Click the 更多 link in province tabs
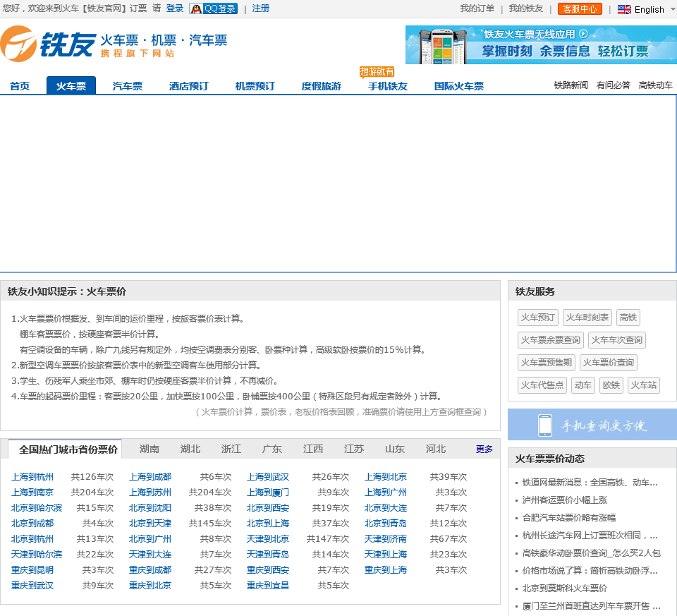This screenshot has width=677, height=616. pyautogui.click(x=484, y=449)
